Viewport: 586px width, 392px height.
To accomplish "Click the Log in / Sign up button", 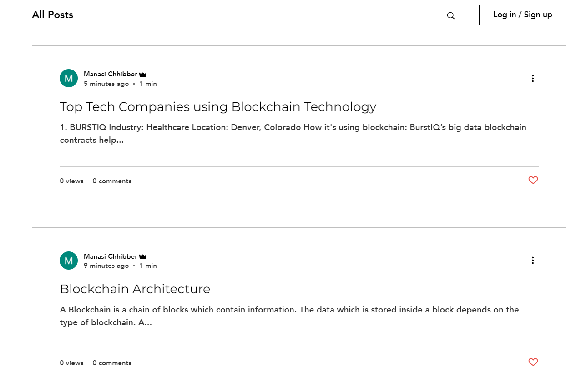I will (x=522, y=15).
